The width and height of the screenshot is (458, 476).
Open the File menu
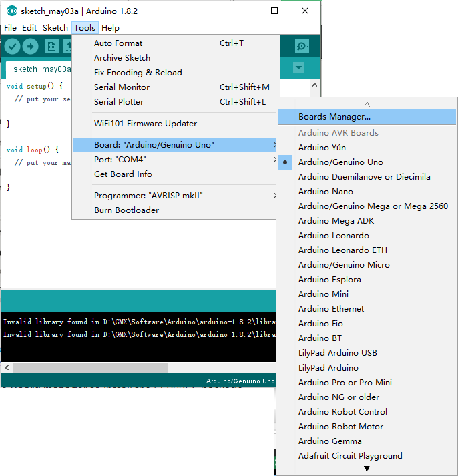point(10,28)
